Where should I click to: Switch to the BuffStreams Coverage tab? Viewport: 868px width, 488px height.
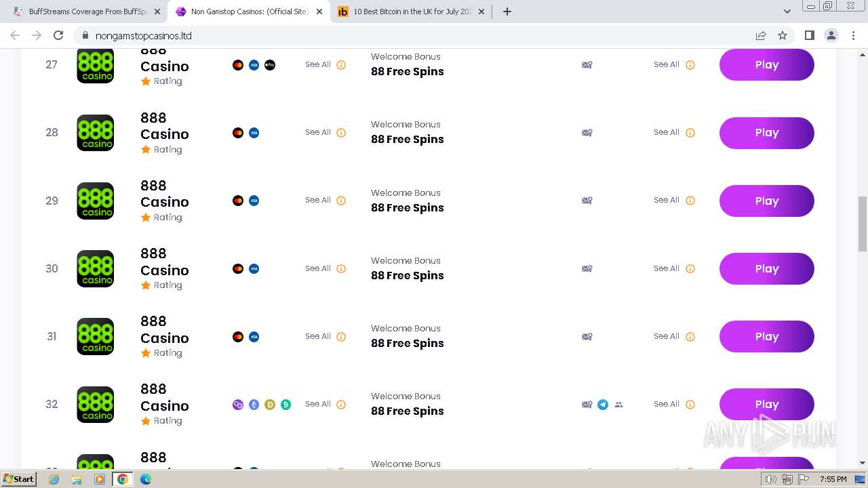[x=87, y=12]
